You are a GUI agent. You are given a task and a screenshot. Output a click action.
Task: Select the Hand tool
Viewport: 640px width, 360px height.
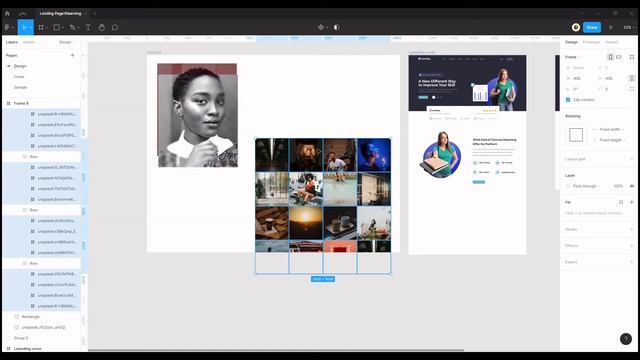pyautogui.click(x=102, y=27)
